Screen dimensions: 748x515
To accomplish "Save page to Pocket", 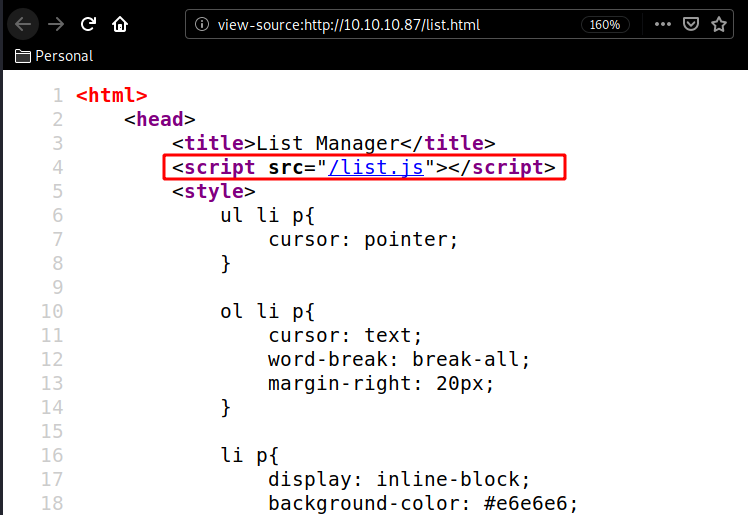I will 691,24.
